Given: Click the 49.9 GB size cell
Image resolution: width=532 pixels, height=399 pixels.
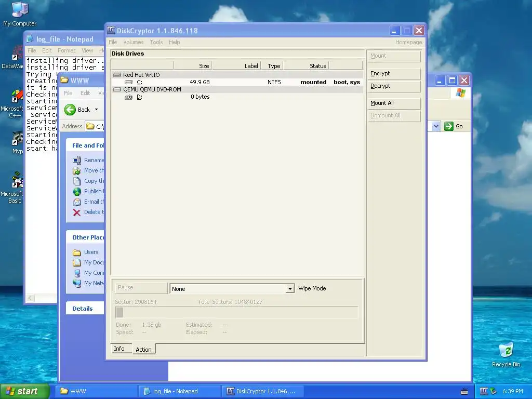Looking at the screenshot, I should [199, 82].
